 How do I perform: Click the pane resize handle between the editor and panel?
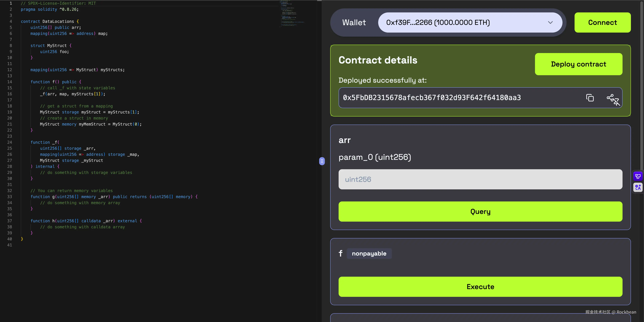(x=322, y=161)
